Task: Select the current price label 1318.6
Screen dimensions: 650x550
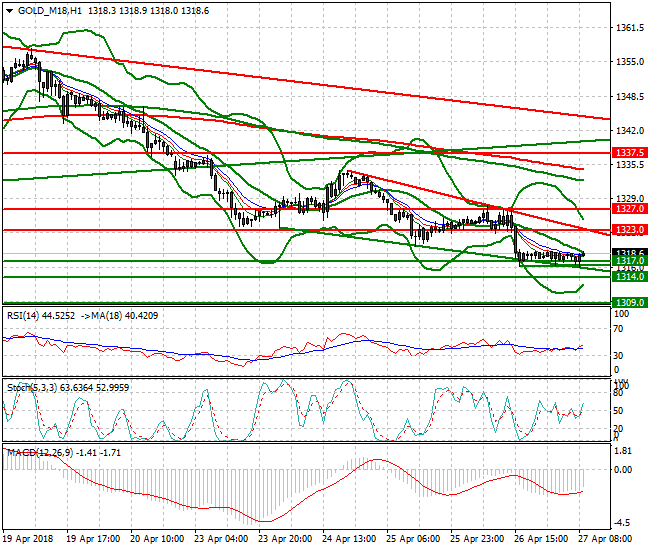Action: click(630, 252)
